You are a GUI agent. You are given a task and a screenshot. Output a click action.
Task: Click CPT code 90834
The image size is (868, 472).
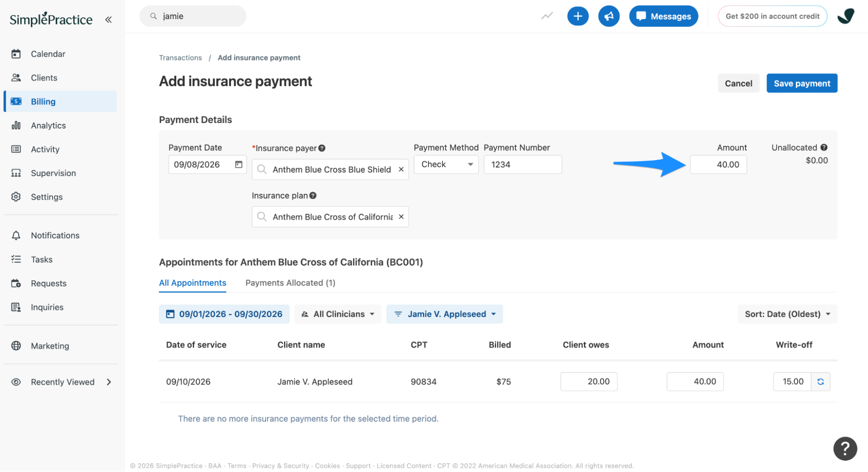(x=423, y=382)
